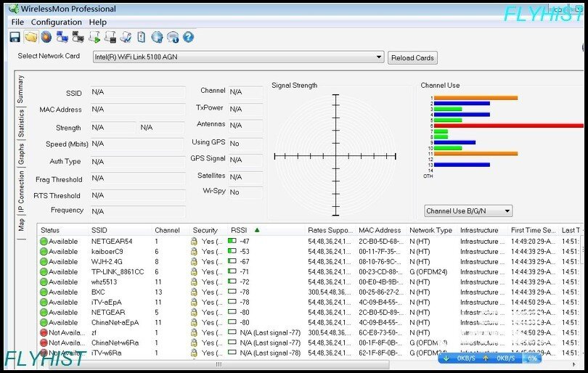The height and width of the screenshot is (373, 588).
Task: Click the blue connected computers toolbar icon
Action: tap(62, 37)
